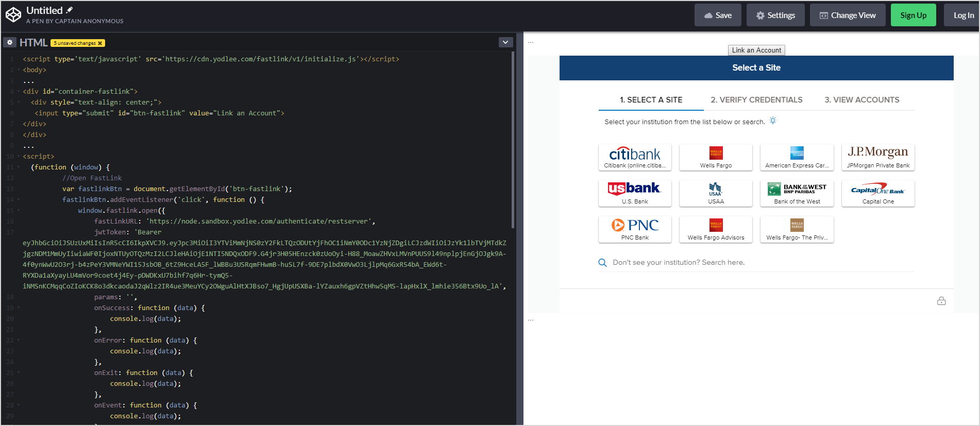Select Wells Fargo Advisors tile
Screen dimensions: 980x426
[x=716, y=230]
